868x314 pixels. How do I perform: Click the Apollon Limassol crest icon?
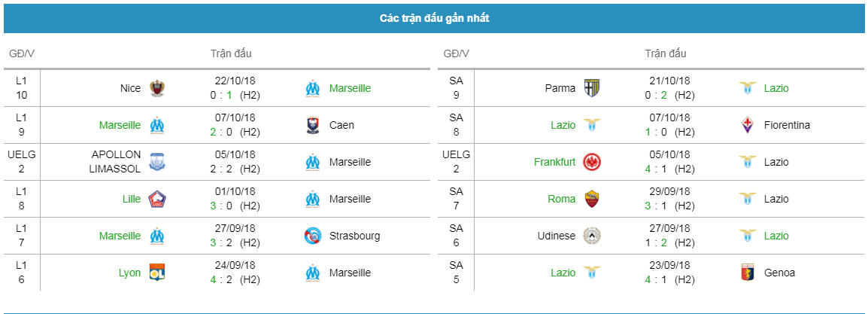tap(158, 162)
